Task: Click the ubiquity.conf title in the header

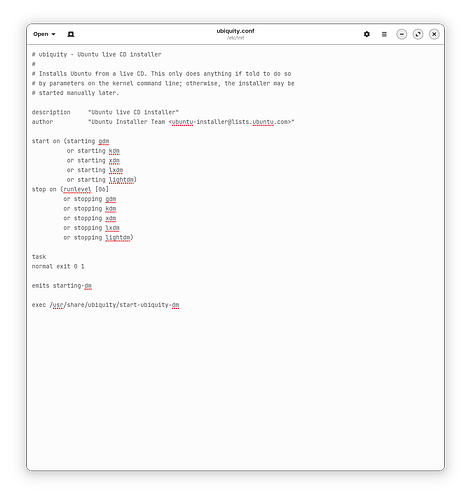Action: click(235, 31)
